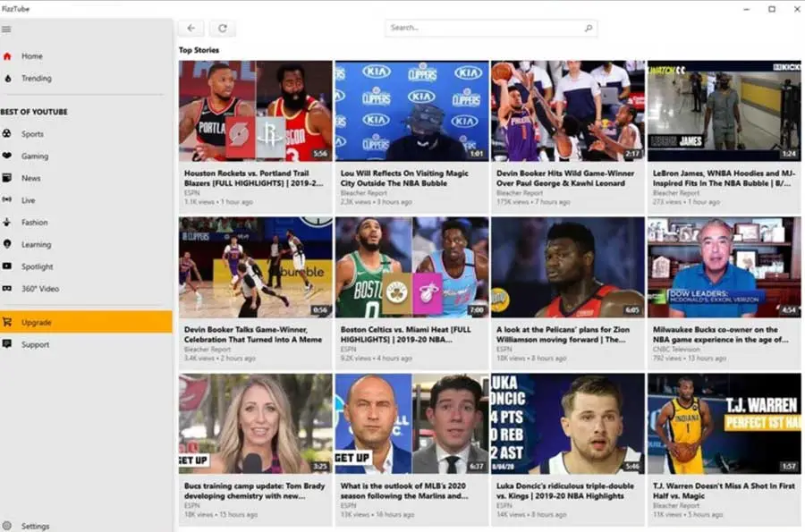Viewport: 805px width, 532px height.
Task: Open Bucs training camp reporter thumbnail
Action: pos(255,423)
